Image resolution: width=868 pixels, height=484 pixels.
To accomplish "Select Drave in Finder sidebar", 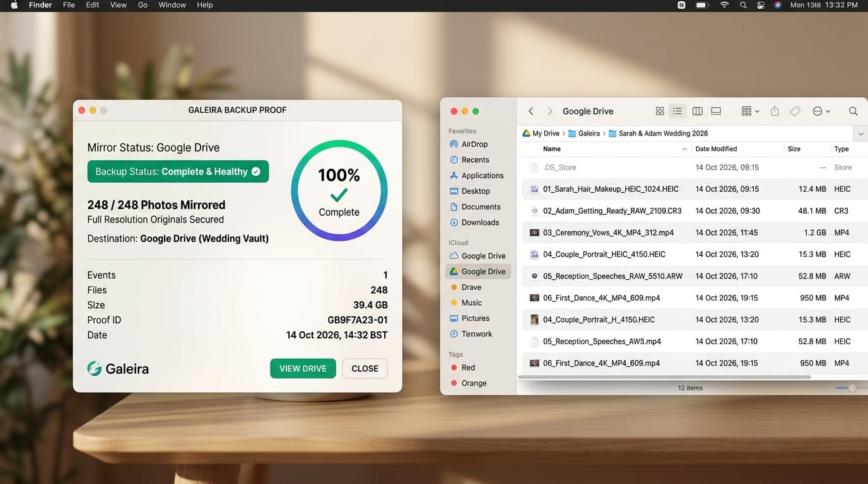I will point(465,287).
